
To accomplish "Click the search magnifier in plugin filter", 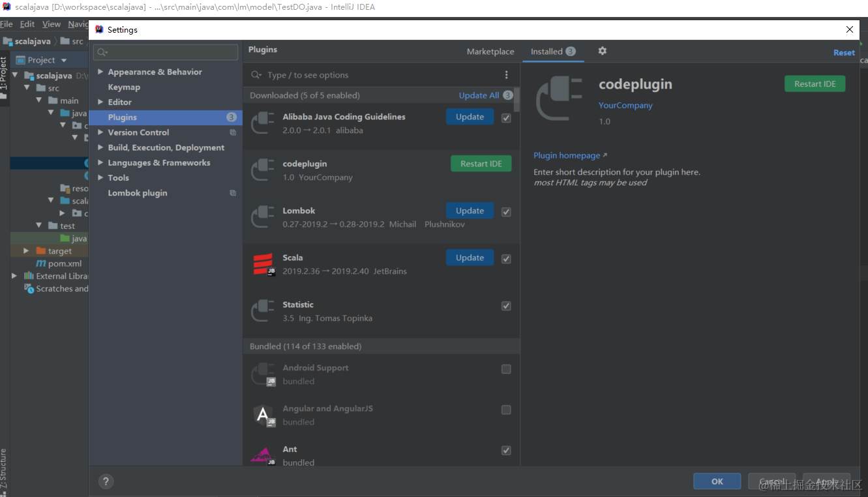I will pyautogui.click(x=256, y=75).
